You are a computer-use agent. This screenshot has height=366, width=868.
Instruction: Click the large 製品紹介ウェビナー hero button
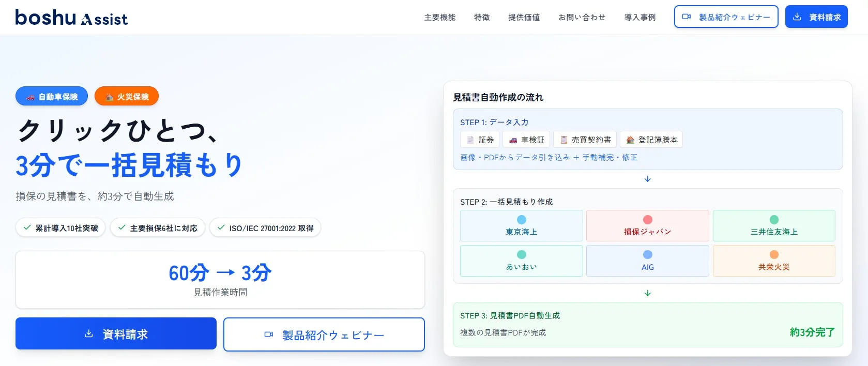pyautogui.click(x=324, y=334)
